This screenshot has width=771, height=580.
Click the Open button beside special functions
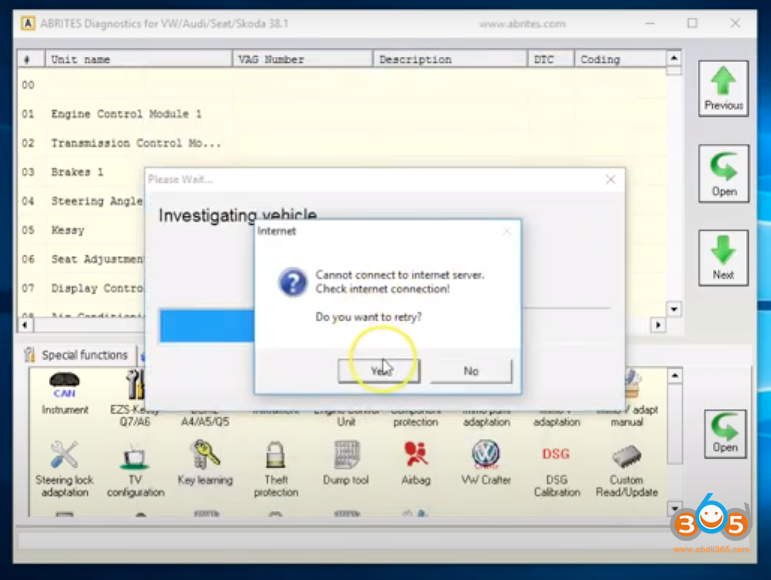pyautogui.click(x=725, y=434)
